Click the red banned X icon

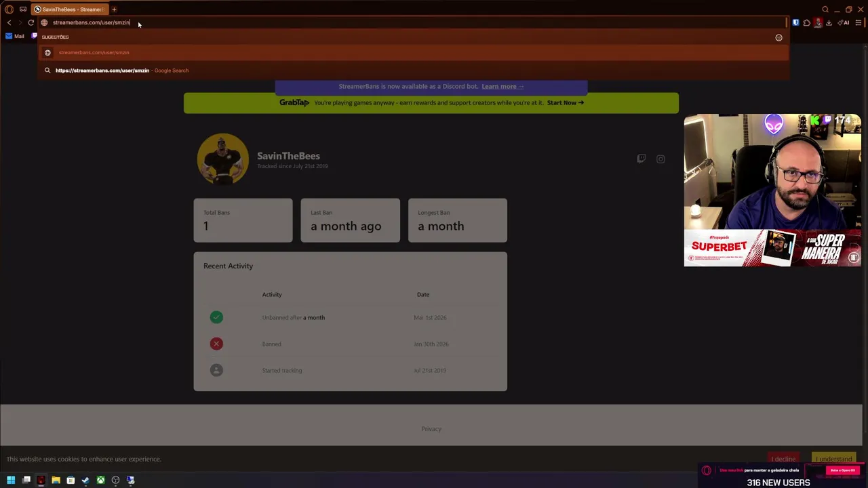[x=216, y=344]
